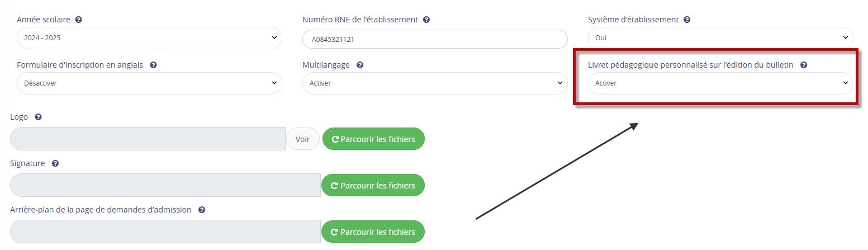Image resolution: width=868 pixels, height=250 pixels.
Task: Expand the Système d'établissement dropdown
Action: click(720, 38)
